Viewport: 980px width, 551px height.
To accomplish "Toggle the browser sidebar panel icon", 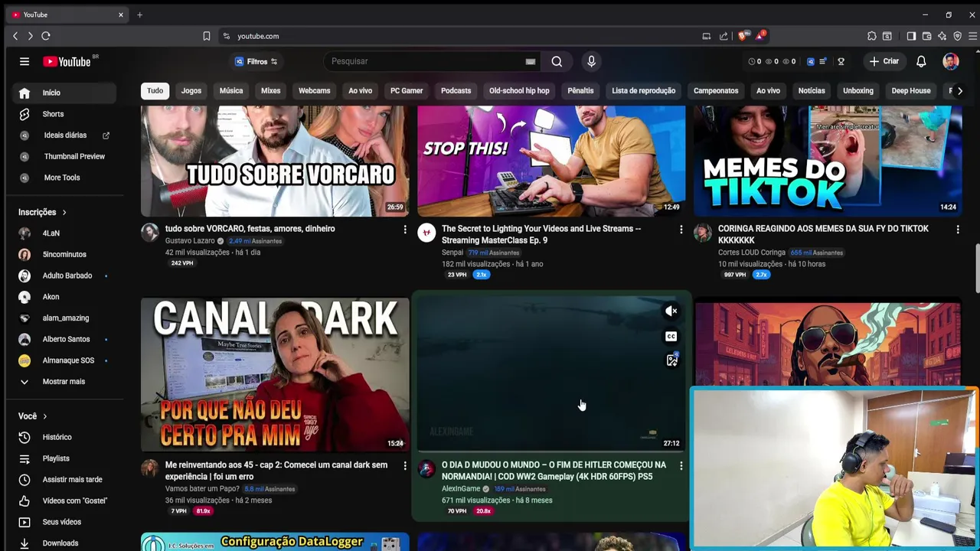I will click(911, 36).
